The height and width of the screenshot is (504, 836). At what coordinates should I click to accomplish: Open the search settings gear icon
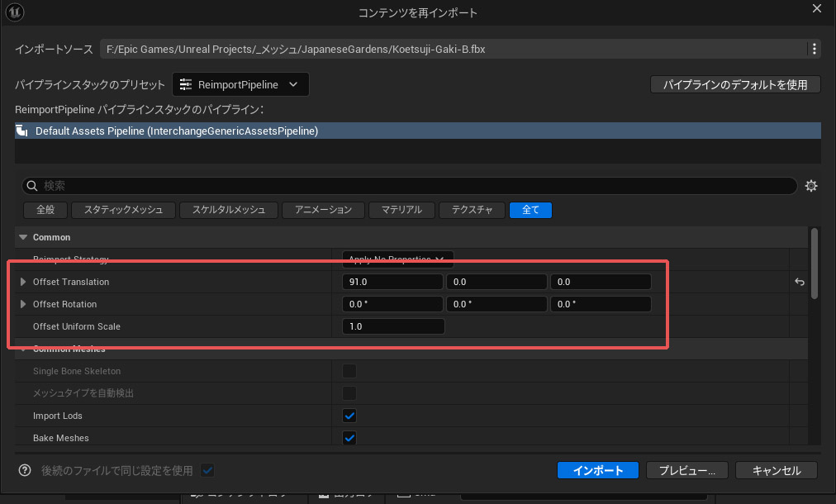(811, 186)
